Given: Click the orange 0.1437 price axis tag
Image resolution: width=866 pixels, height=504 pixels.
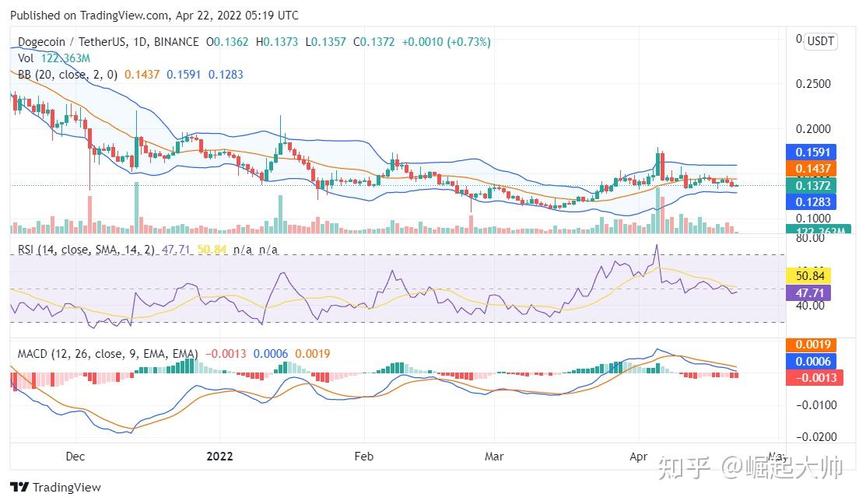Looking at the screenshot, I should tap(812, 168).
